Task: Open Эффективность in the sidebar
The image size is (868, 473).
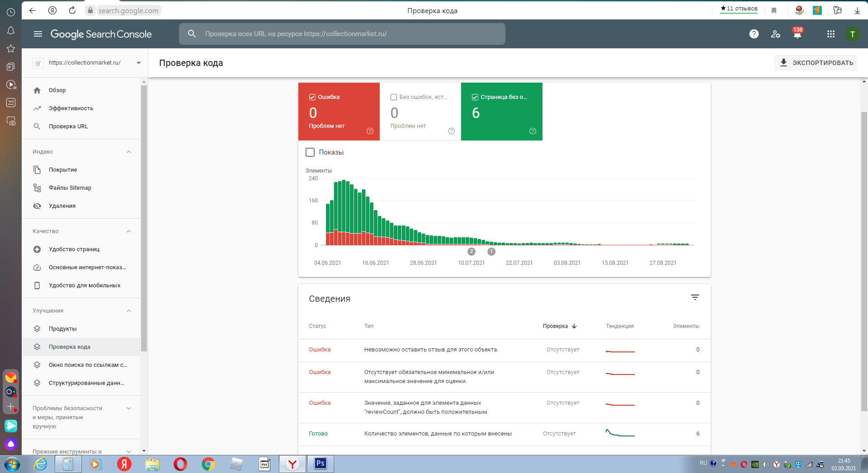Action: pos(81,108)
